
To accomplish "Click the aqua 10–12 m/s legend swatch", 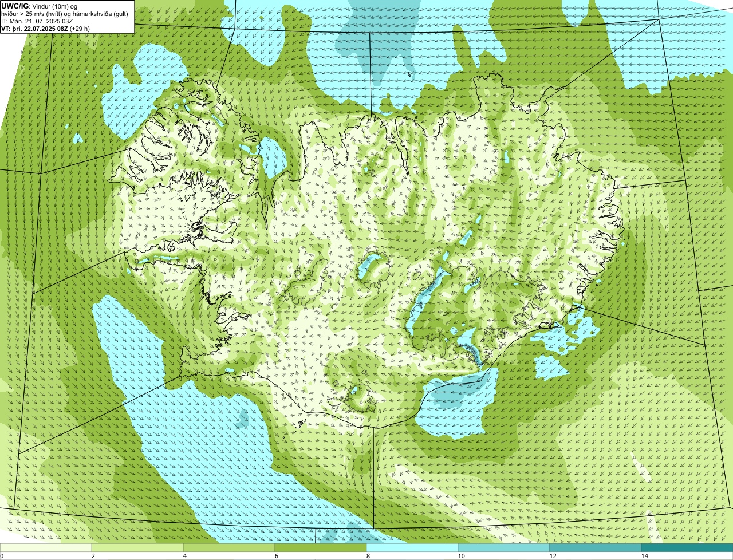I will [x=504, y=547].
